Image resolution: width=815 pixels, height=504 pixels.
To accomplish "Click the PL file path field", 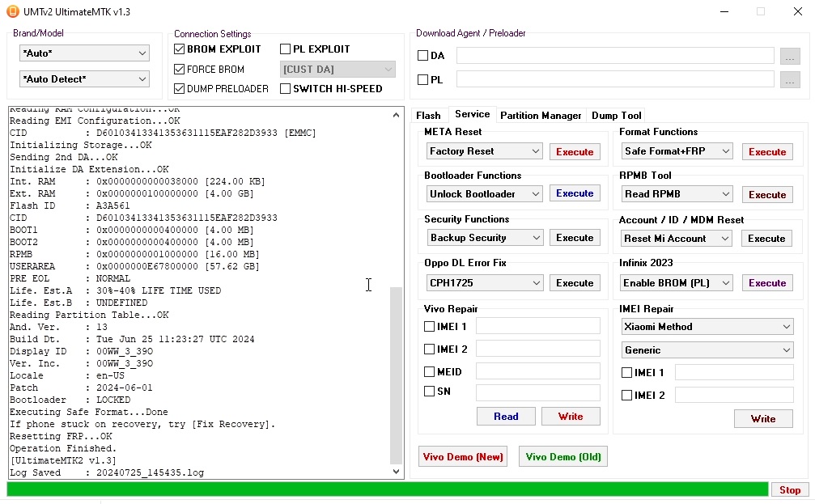I will [615, 79].
